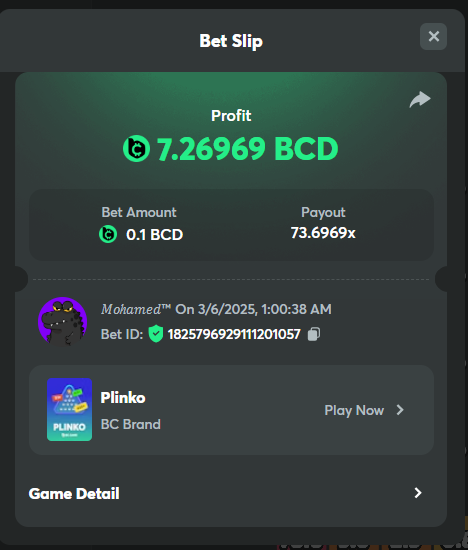
Task: Select the Bet ID number text
Action: click(234, 334)
